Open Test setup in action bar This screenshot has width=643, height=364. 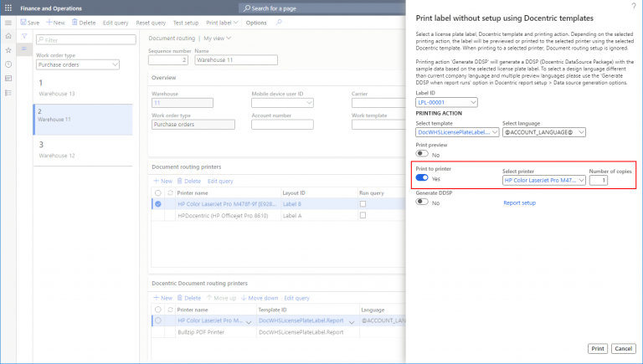tap(186, 23)
